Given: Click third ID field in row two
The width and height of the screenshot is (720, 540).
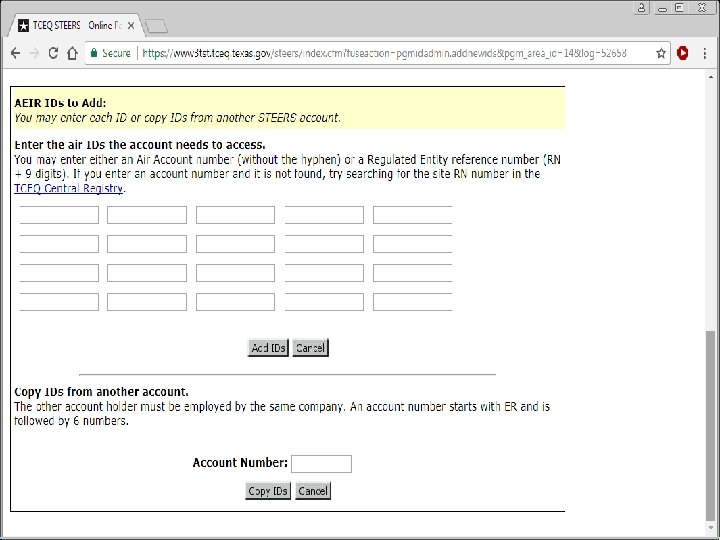Looking at the screenshot, I should point(236,244).
